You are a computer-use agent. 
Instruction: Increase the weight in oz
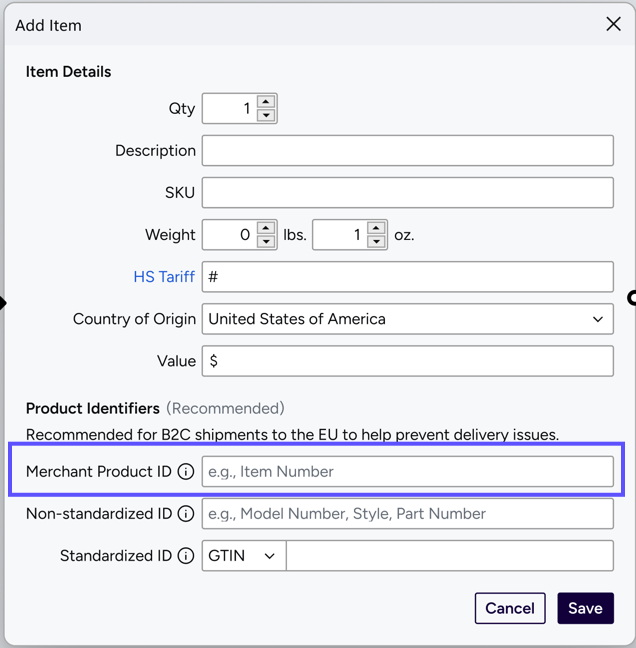[376, 228]
